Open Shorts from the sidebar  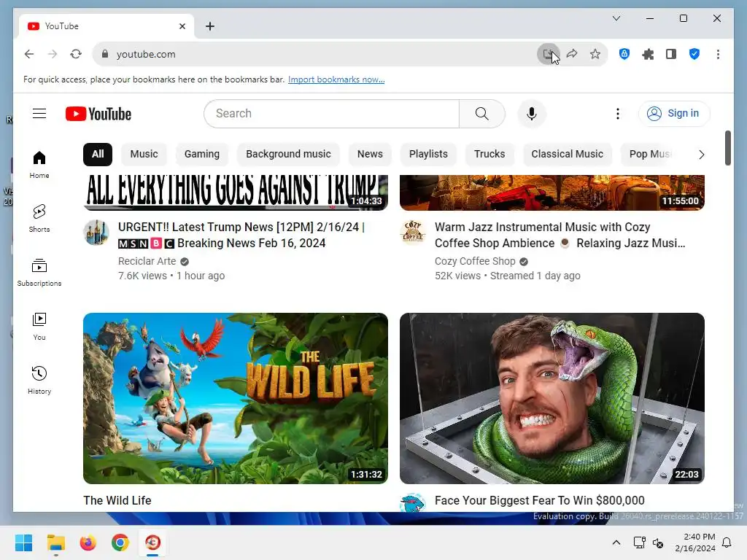pos(39,219)
